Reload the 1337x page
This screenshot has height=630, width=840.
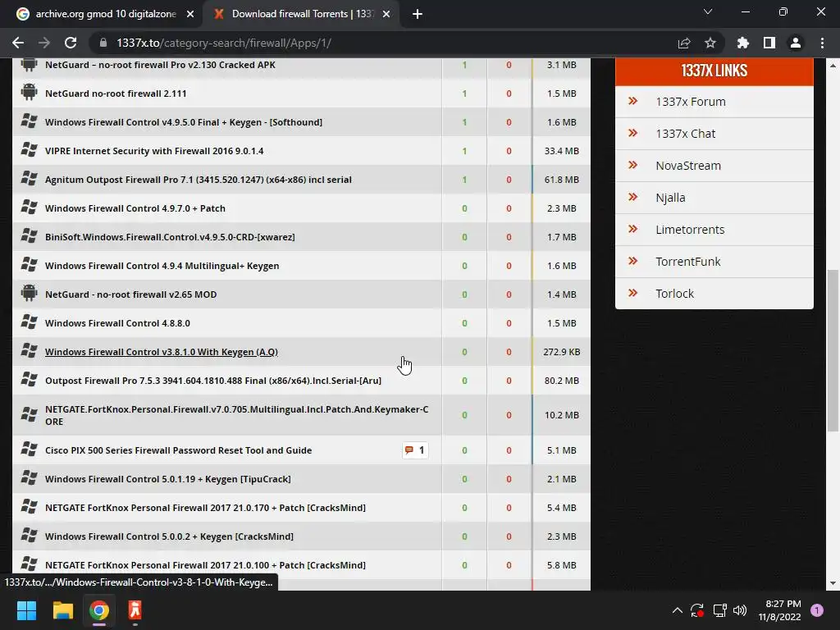click(x=71, y=43)
